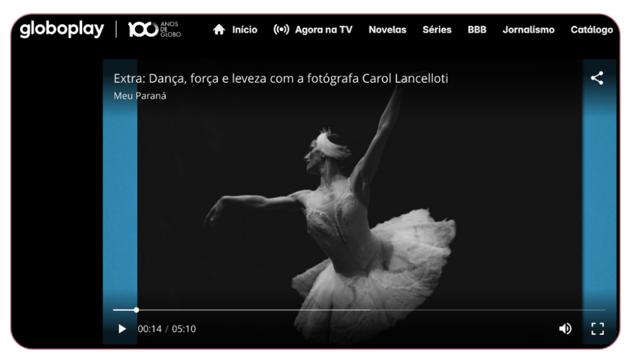The width and height of the screenshot is (632, 364).
Task: Mute the video with the speaker icon
Action: [x=565, y=329]
